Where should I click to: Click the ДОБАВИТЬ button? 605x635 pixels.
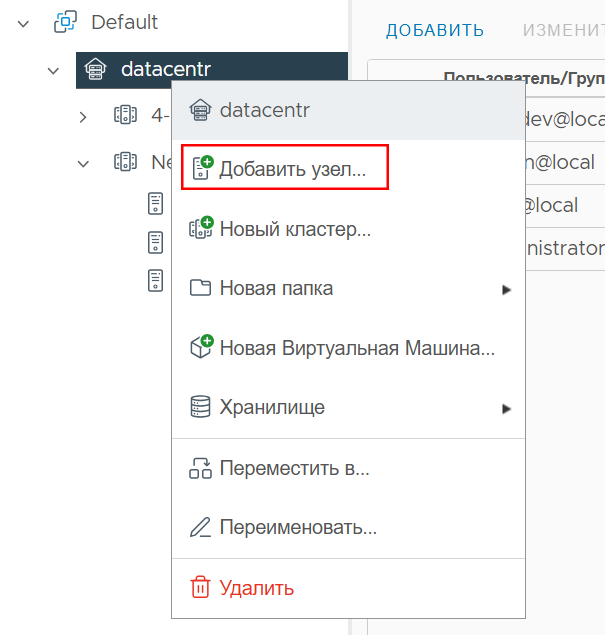tap(435, 30)
